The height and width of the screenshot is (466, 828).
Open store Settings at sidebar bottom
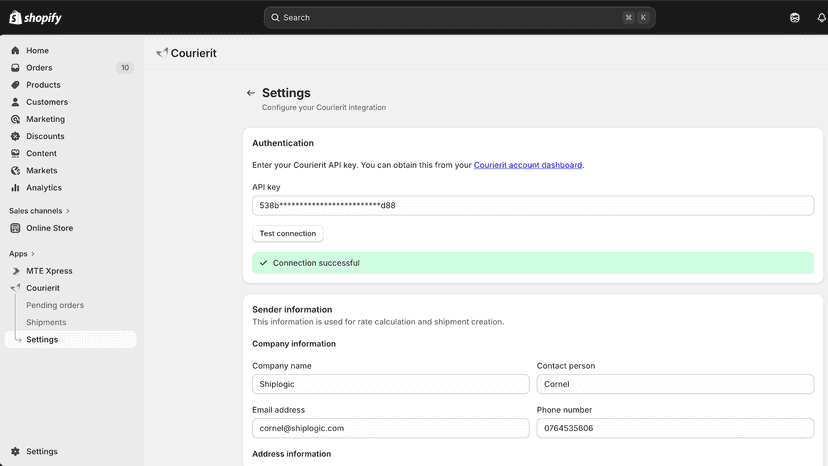click(x=42, y=452)
